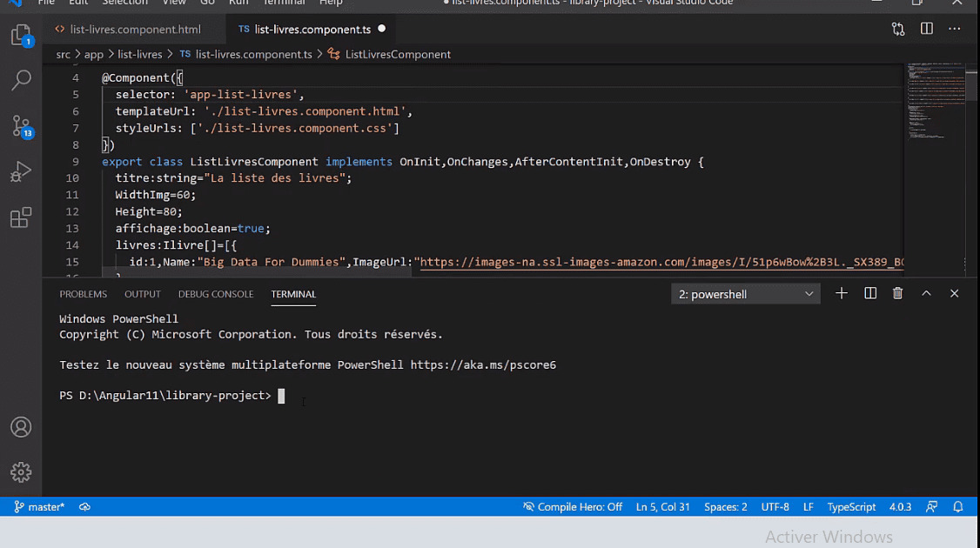Select the TERMINAL panel tab
The height and width of the screenshot is (548, 980).
[293, 294]
